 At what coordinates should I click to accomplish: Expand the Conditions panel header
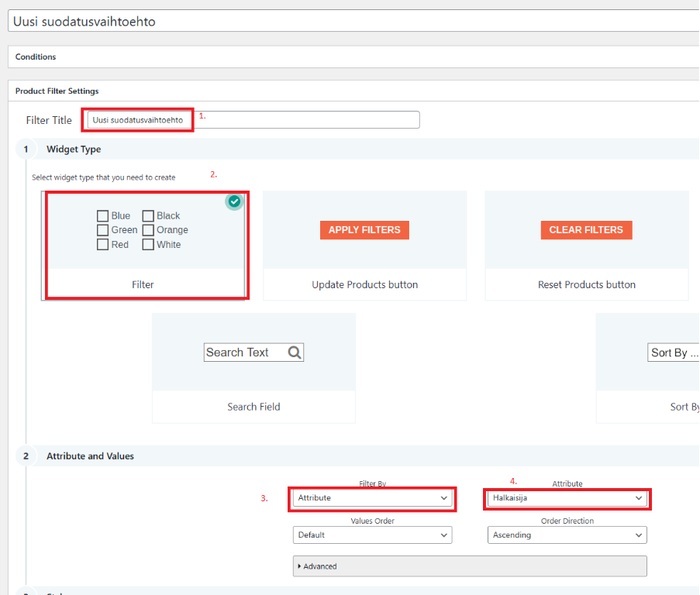click(353, 57)
